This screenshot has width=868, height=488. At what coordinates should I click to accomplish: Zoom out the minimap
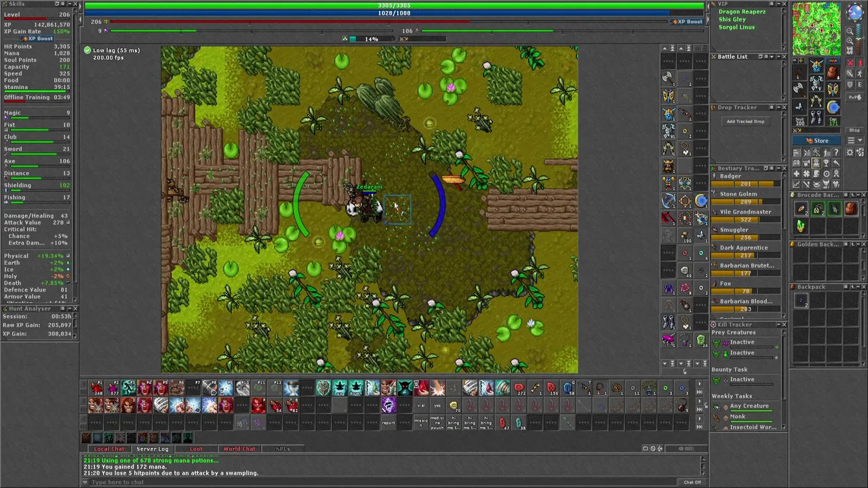pos(850,32)
